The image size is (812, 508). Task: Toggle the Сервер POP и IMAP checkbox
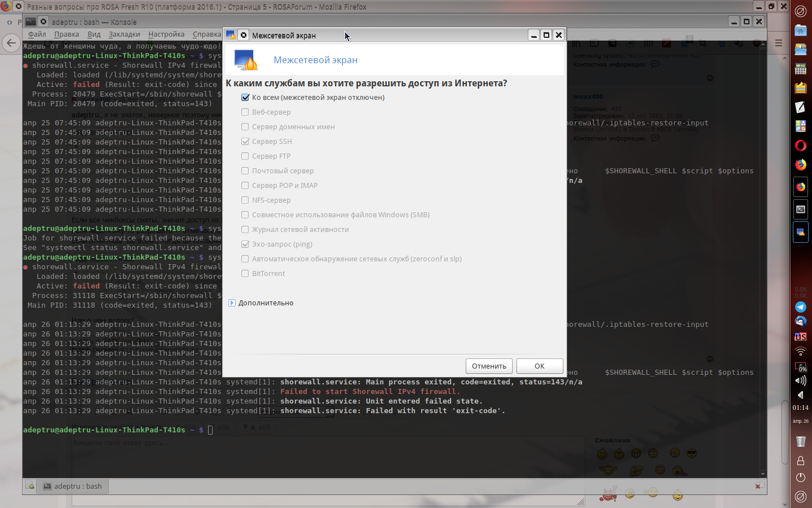(245, 185)
